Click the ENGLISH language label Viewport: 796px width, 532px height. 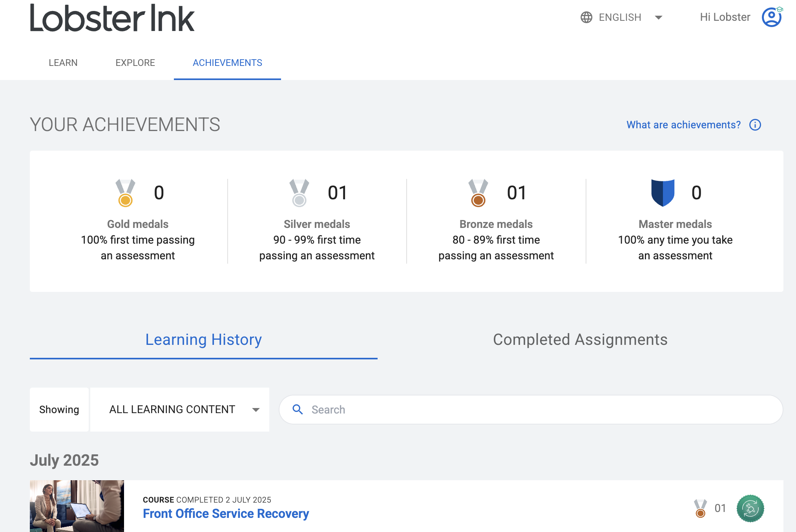(x=620, y=17)
